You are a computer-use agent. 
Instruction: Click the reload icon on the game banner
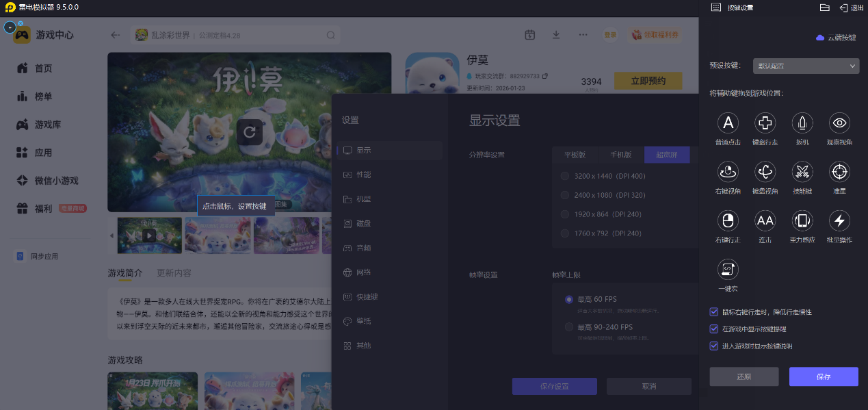pos(250,131)
